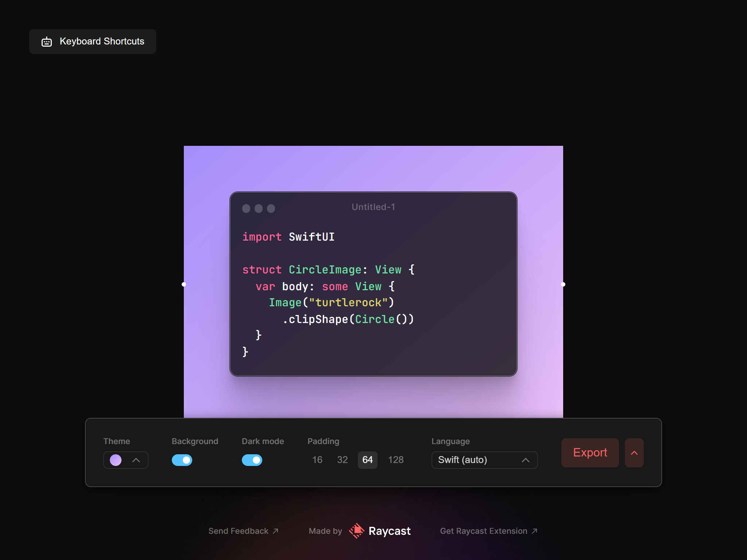Click the Raycast logo icon
The height and width of the screenshot is (560, 747).
coord(356,531)
